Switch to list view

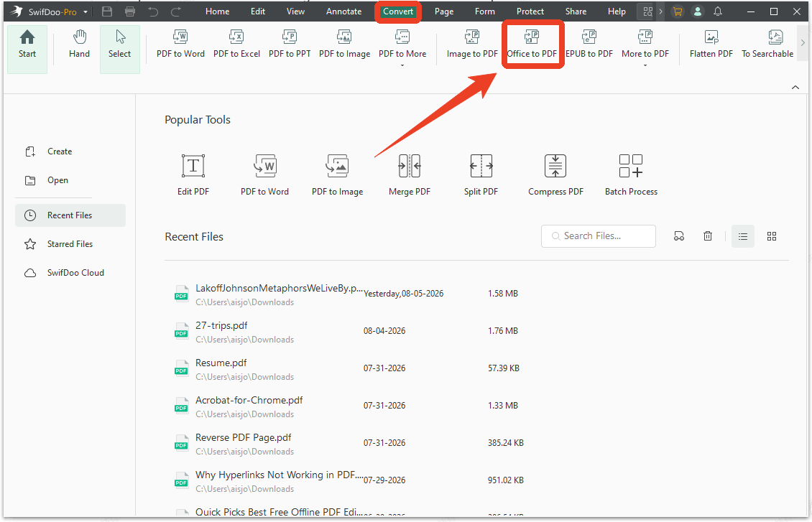(x=742, y=236)
